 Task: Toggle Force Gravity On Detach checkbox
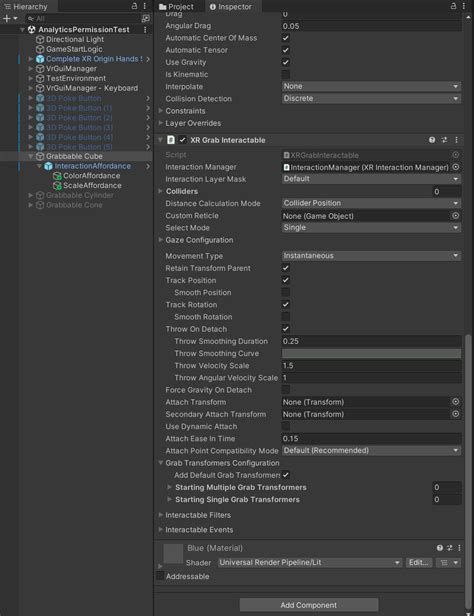click(x=285, y=389)
